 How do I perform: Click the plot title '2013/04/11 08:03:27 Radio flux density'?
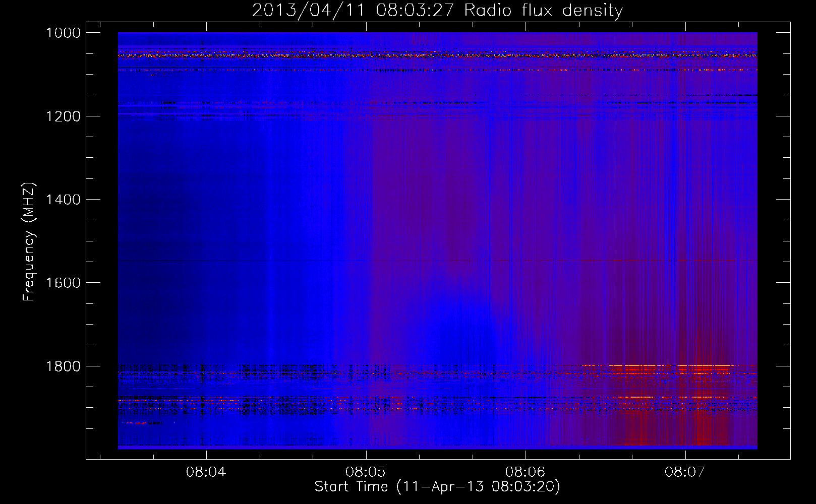click(x=437, y=10)
